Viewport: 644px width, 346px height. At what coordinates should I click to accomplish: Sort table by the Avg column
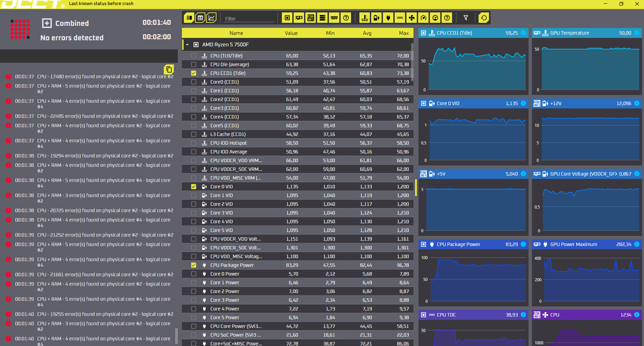point(367,33)
